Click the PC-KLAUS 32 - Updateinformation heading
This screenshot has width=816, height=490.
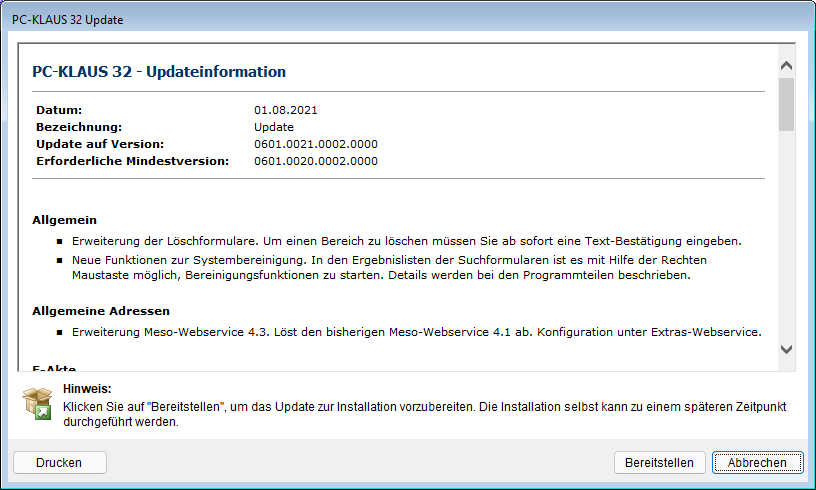(x=159, y=72)
